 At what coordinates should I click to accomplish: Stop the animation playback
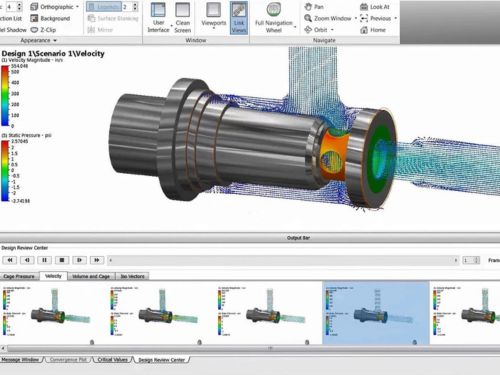tap(62, 260)
